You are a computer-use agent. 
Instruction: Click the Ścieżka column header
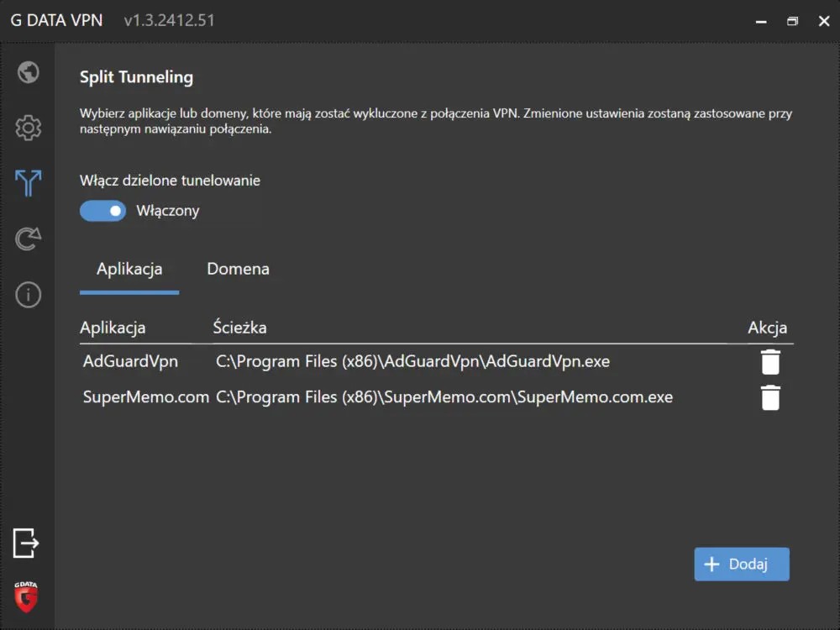point(239,328)
